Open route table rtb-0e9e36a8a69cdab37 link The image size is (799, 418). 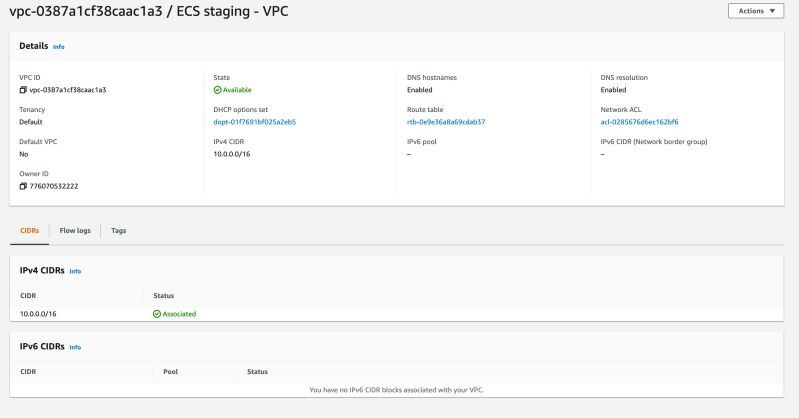446,122
